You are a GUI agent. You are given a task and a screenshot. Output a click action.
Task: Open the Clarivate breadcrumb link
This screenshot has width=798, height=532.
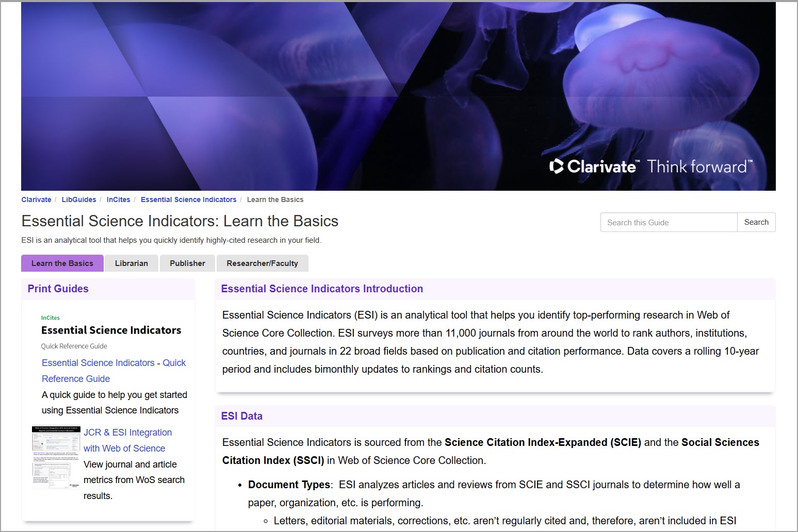click(36, 199)
